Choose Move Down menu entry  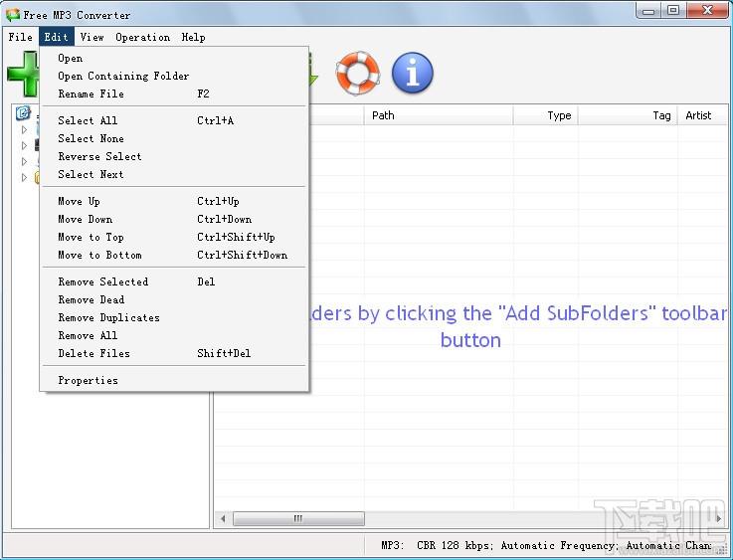coord(174,219)
